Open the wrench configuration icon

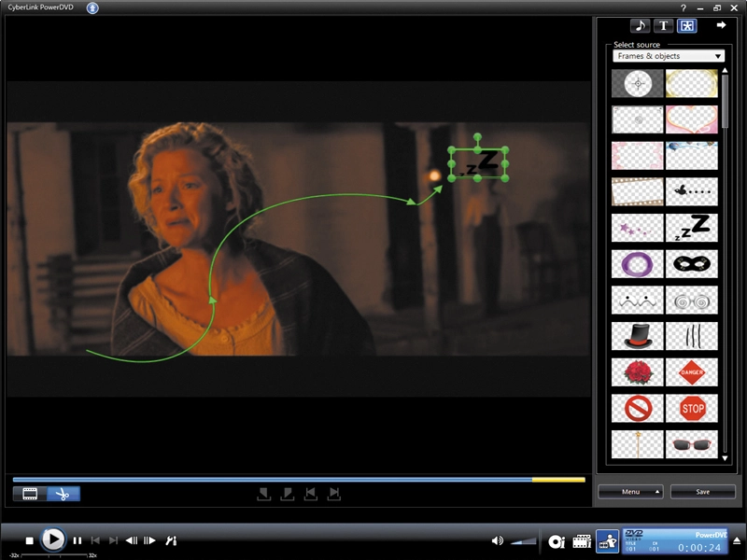point(171,540)
